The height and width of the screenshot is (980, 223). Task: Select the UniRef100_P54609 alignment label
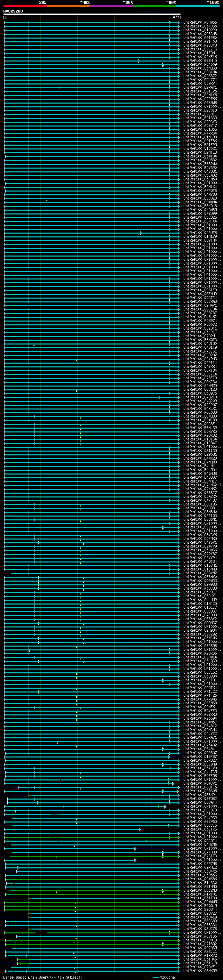200,65
